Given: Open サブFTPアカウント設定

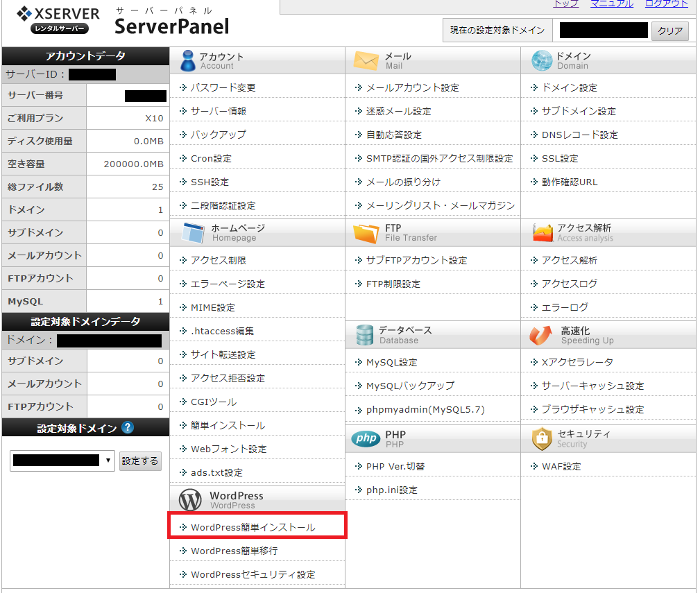Looking at the screenshot, I should (x=416, y=260).
